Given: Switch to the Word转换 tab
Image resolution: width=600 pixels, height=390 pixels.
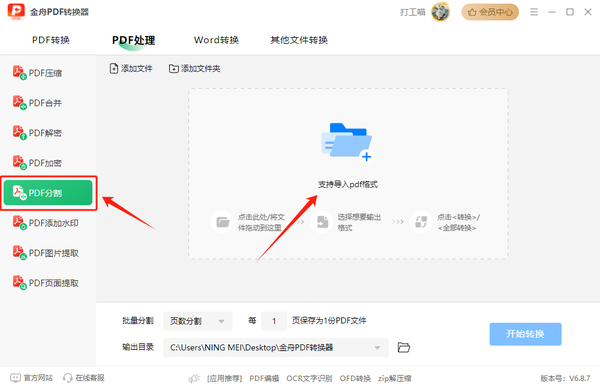Looking at the screenshot, I should 216,40.
